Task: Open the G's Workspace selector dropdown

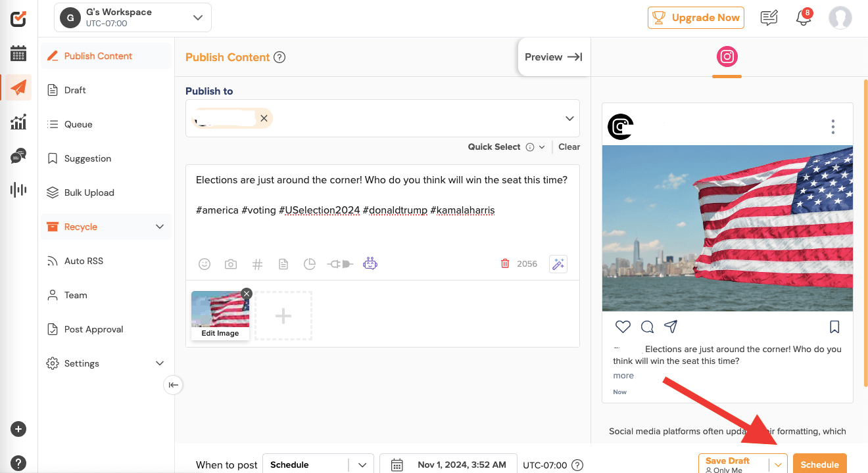Action: (x=132, y=17)
